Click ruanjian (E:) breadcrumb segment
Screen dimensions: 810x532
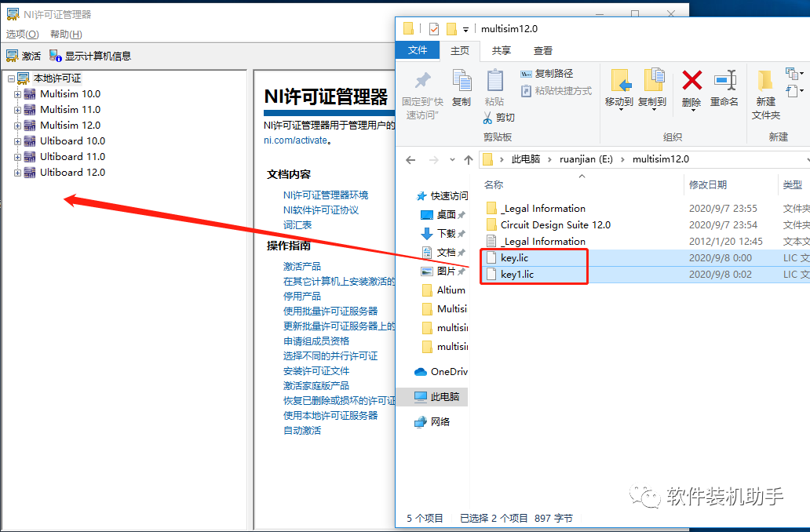pos(586,159)
